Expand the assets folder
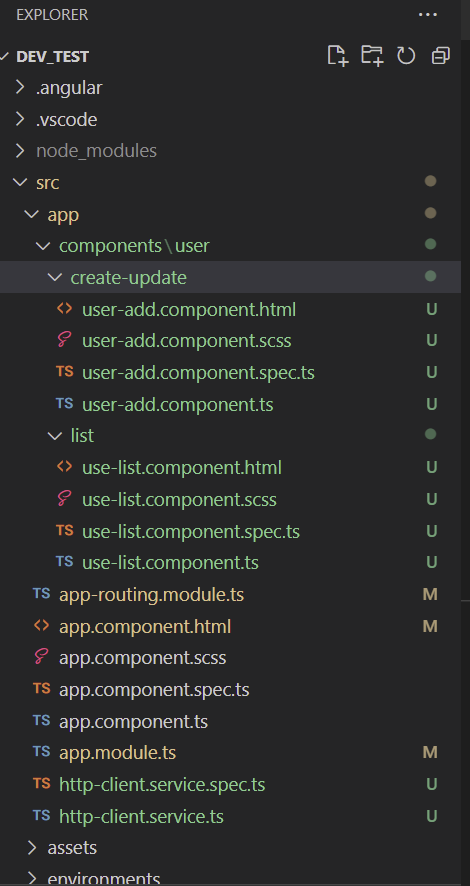 pos(230,848)
